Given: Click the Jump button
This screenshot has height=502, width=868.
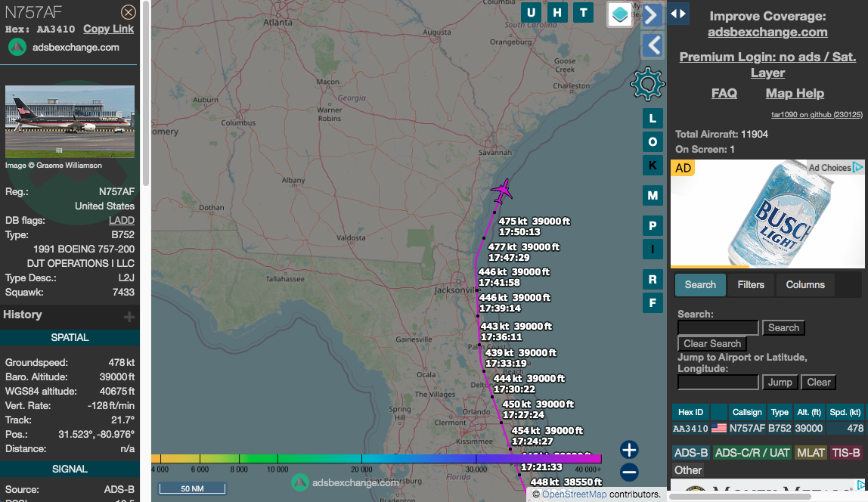Looking at the screenshot, I should 780,382.
